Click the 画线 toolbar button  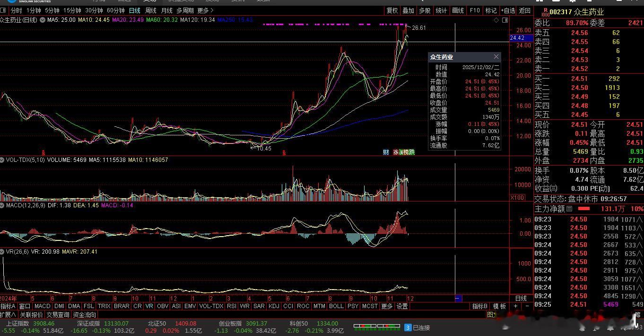click(458, 10)
